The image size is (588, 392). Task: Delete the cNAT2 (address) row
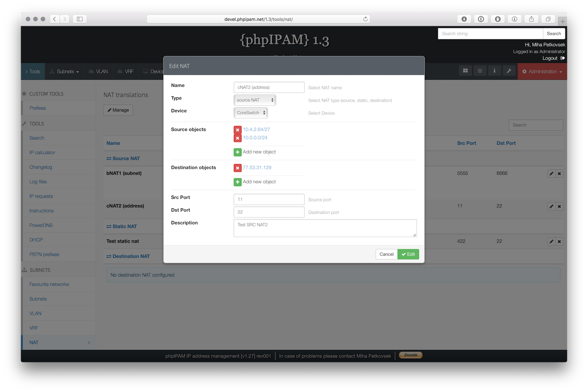click(x=559, y=206)
